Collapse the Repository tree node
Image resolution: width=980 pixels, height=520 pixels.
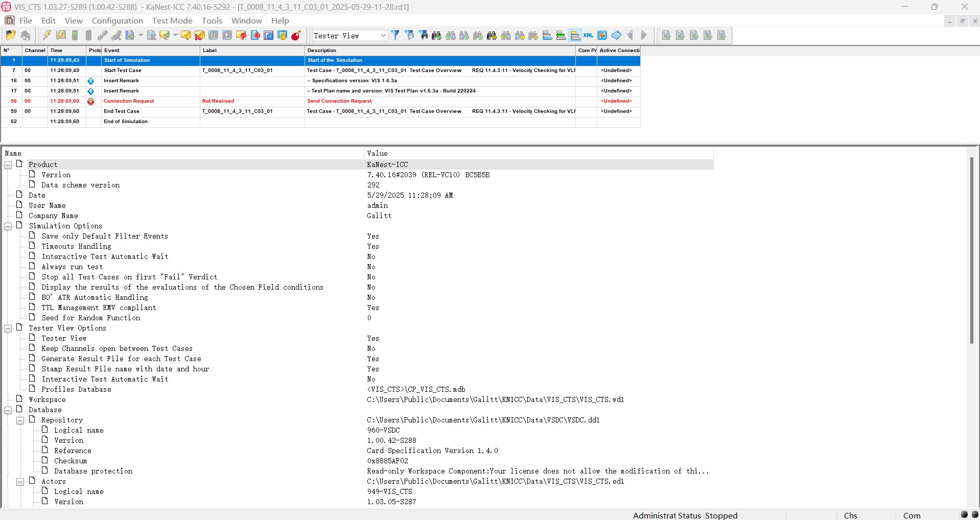[20, 420]
